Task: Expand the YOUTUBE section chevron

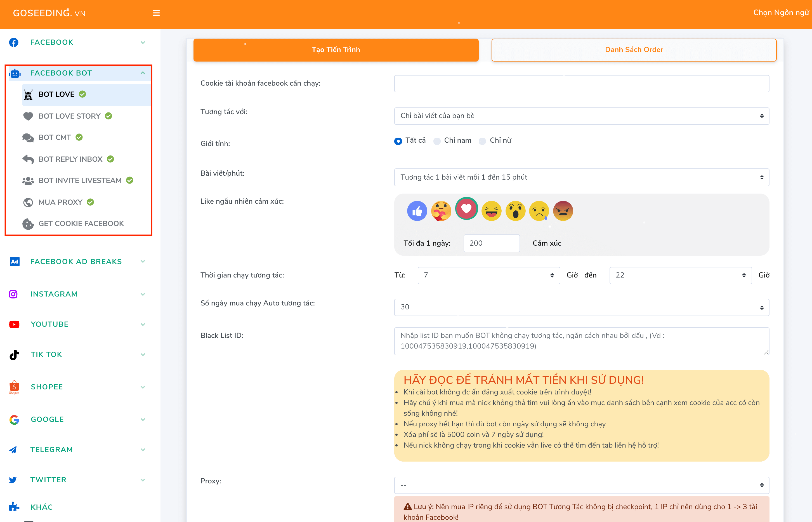Action: pos(143,325)
